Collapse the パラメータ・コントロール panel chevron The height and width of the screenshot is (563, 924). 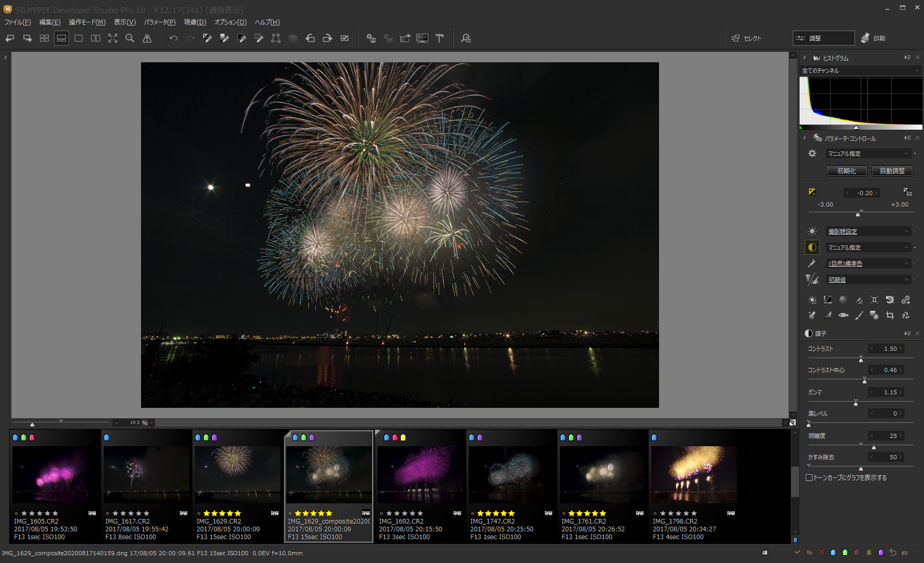pos(804,138)
